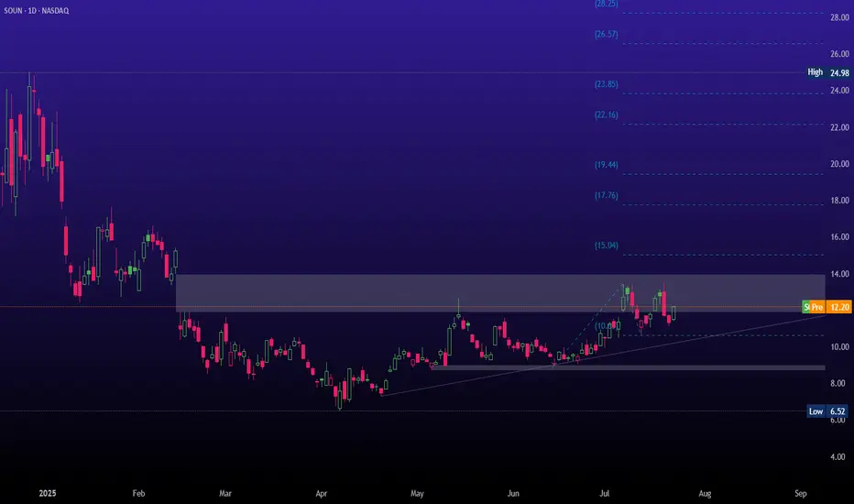Viewport: 854px width, 504px height.
Task: Click 8.00 on the price axis
Action: [838, 384]
